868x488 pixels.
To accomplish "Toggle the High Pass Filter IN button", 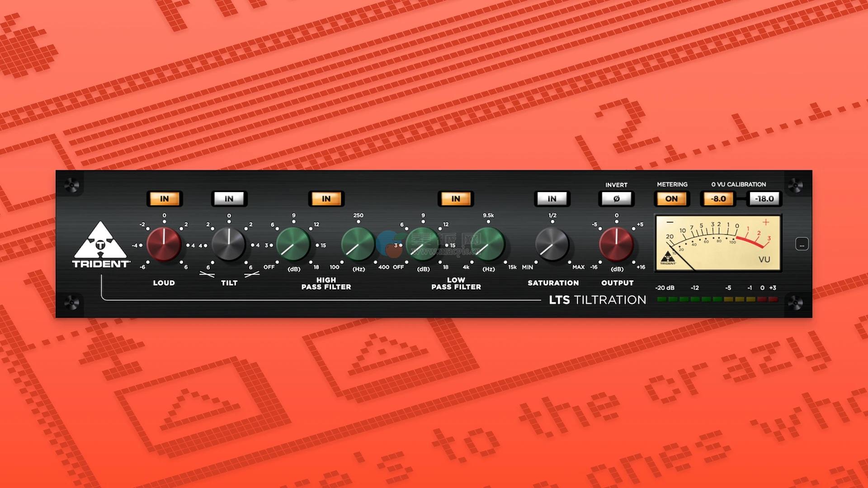I will (x=326, y=199).
